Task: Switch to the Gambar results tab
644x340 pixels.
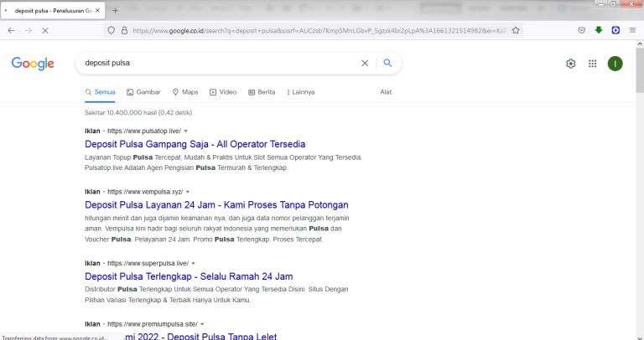Action: pyautogui.click(x=143, y=92)
